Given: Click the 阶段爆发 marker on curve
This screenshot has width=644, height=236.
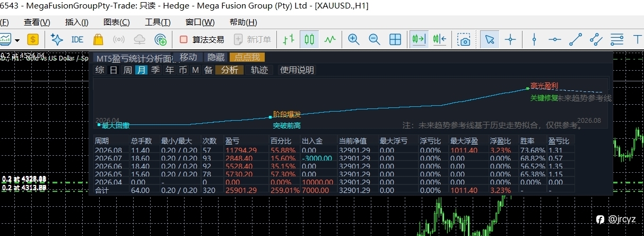Looking at the screenshot, I should tap(287, 114).
